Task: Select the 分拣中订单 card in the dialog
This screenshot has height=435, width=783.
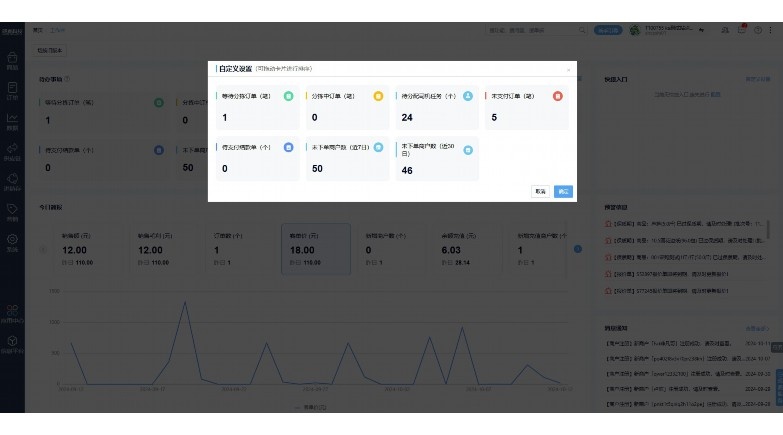Action: pyautogui.click(x=348, y=107)
